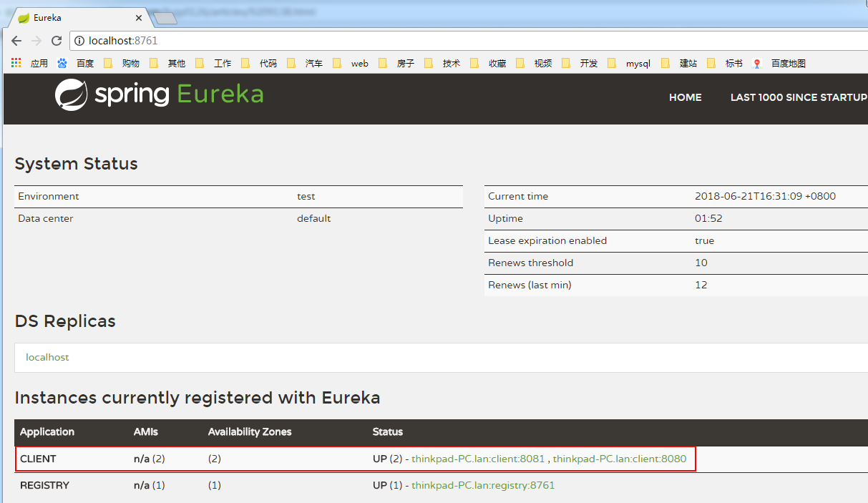The height and width of the screenshot is (503, 868).
Task: Open the Baidu paw bookmark
Action: click(62, 64)
